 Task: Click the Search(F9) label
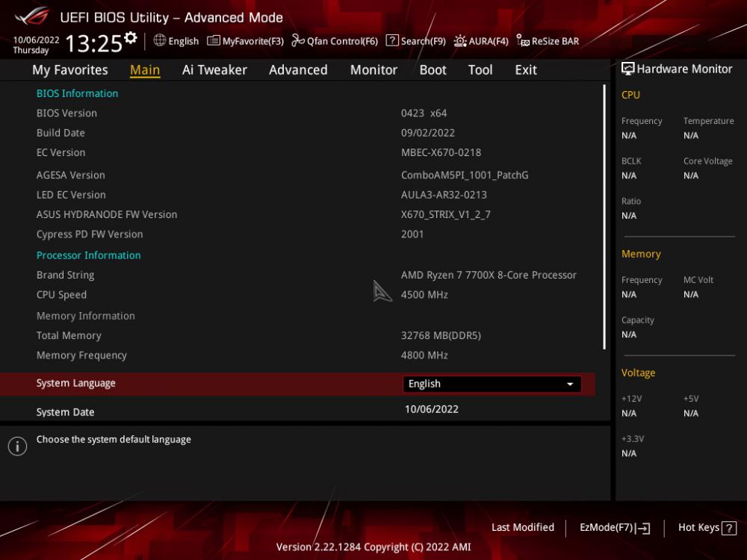click(x=423, y=41)
